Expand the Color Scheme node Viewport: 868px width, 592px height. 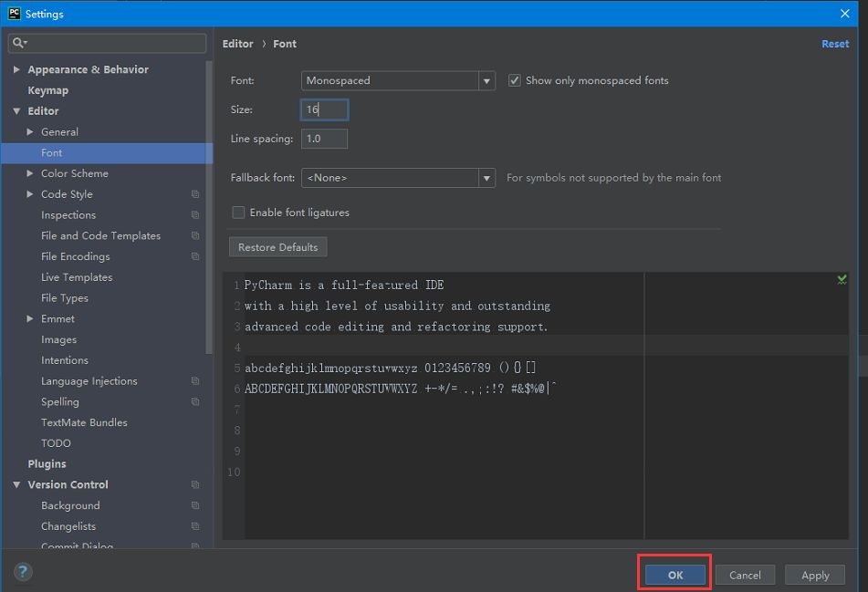tap(30, 173)
